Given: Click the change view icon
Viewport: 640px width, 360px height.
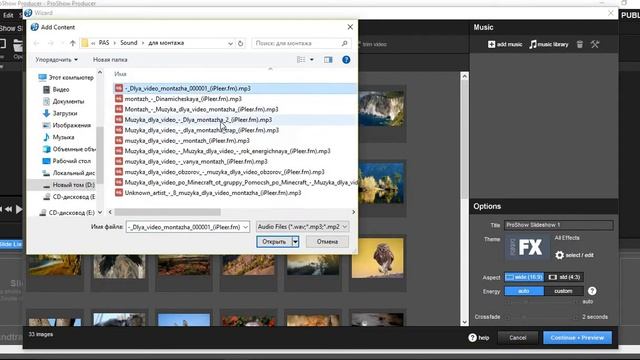Looking at the screenshot, I should tap(301, 60).
